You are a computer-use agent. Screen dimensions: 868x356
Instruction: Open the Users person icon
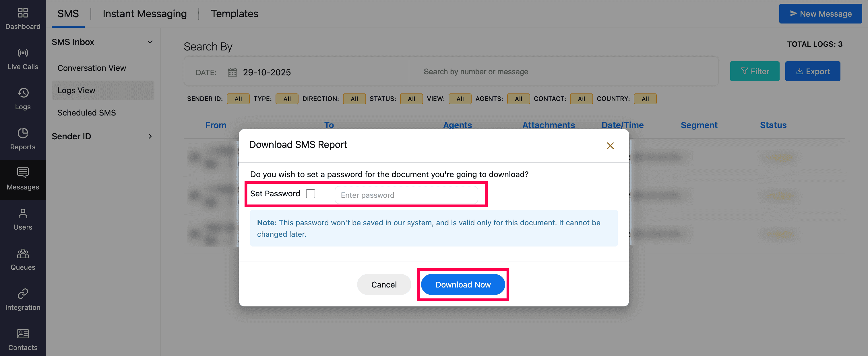point(23,213)
